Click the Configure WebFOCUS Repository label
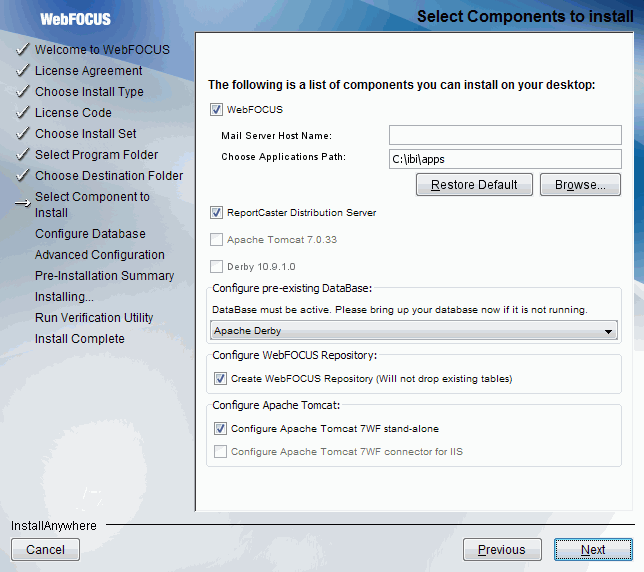644x572 pixels. (294, 355)
